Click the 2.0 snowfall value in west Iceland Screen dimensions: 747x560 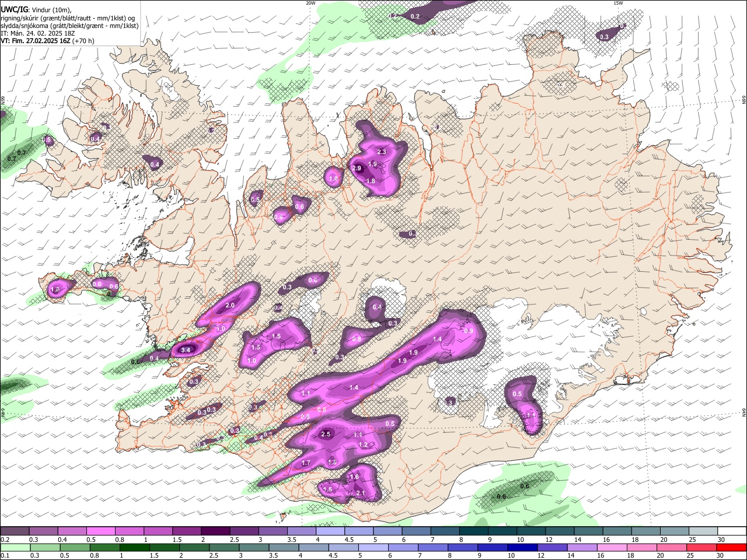tap(230, 305)
